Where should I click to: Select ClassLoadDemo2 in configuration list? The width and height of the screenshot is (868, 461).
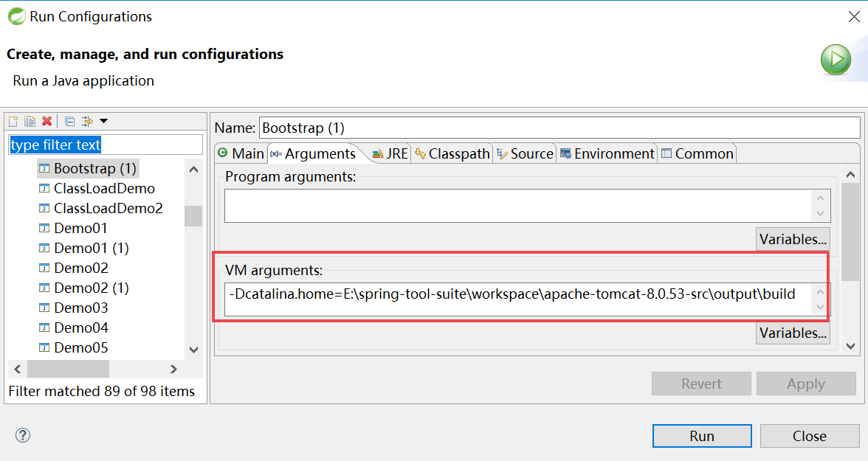pyautogui.click(x=108, y=208)
